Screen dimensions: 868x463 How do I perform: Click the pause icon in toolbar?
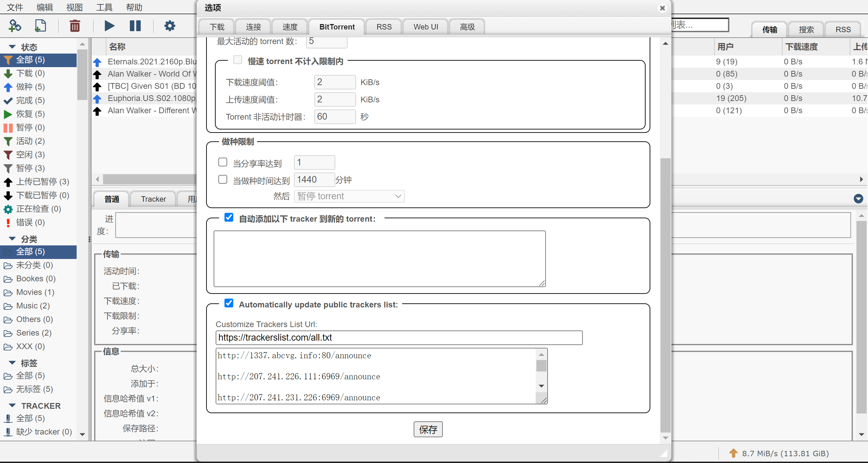point(135,26)
